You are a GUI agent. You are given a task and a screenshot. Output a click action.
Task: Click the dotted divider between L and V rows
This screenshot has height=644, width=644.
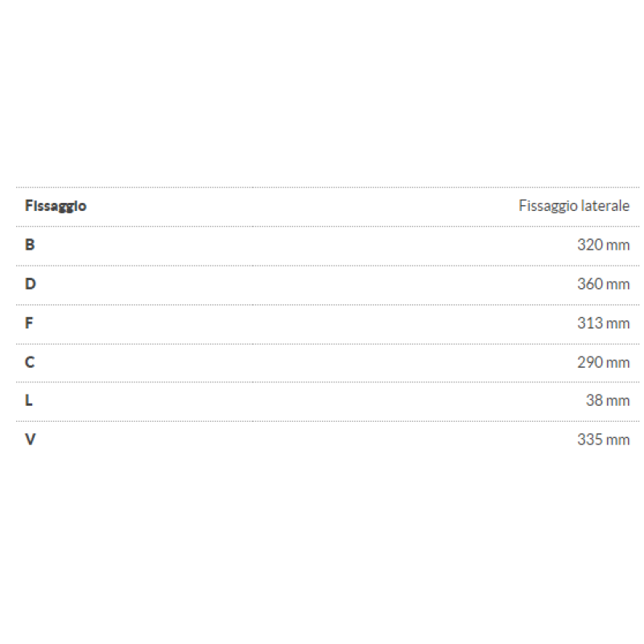[x=328, y=421]
